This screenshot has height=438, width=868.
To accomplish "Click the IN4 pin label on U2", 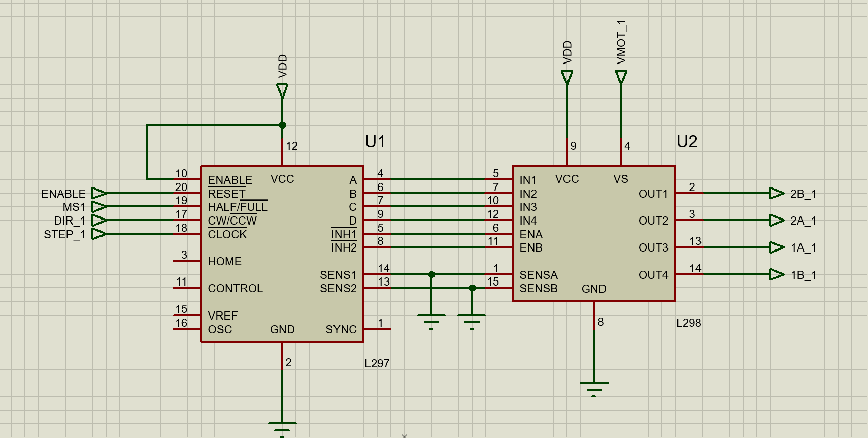I will tap(528, 221).
